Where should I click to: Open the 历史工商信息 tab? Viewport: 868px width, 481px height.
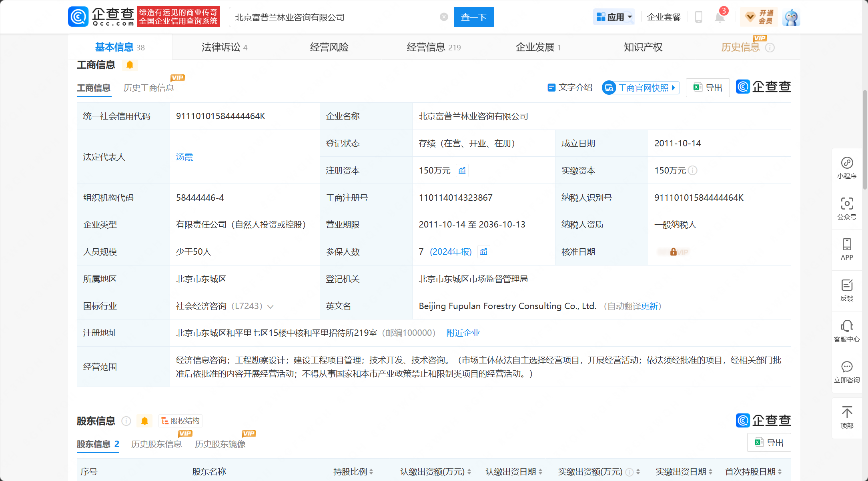148,88
